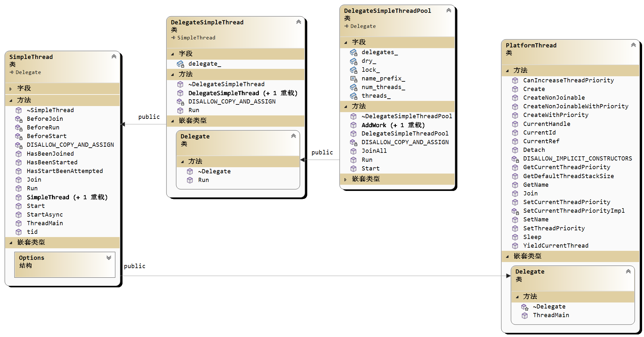Image resolution: width=644 pixels, height=337 pixels.
Task: Expand 嵌套类型 section in DelegateSimpleThreadPool
Action: tap(345, 179)
